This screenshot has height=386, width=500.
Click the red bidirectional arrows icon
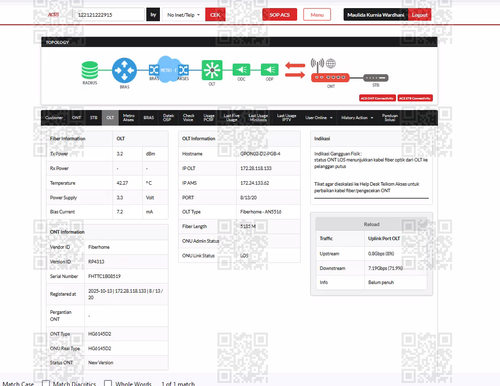[x=295, y=70]
